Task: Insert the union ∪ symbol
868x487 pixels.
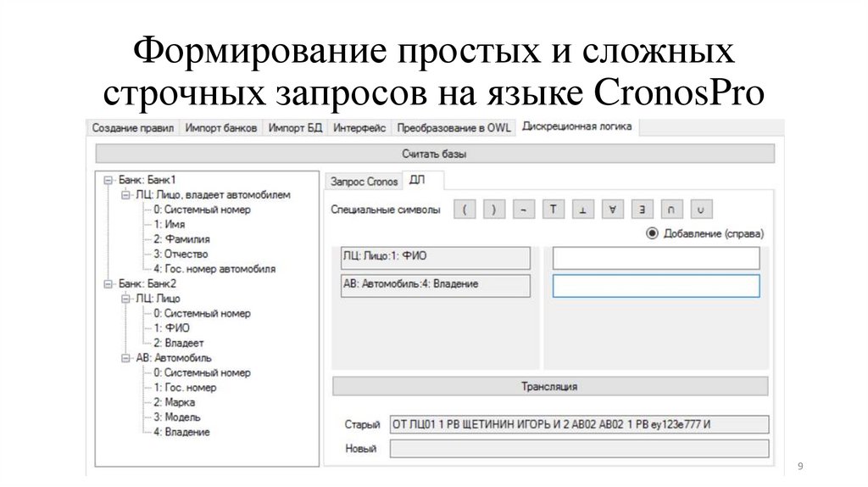Action: click(x=701, y=210)
